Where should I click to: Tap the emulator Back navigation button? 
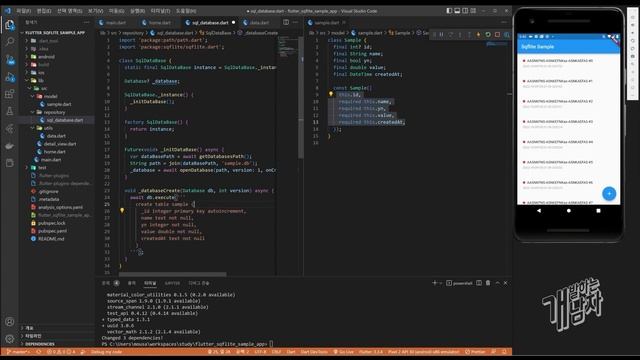pos(539,211)
